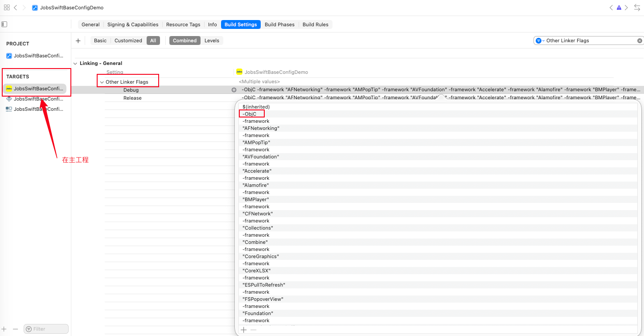Screen dimensions: 644x336
Task: Click the JobsSwiftBaseConfigDemo column header
Action: [x=276, y=72]
